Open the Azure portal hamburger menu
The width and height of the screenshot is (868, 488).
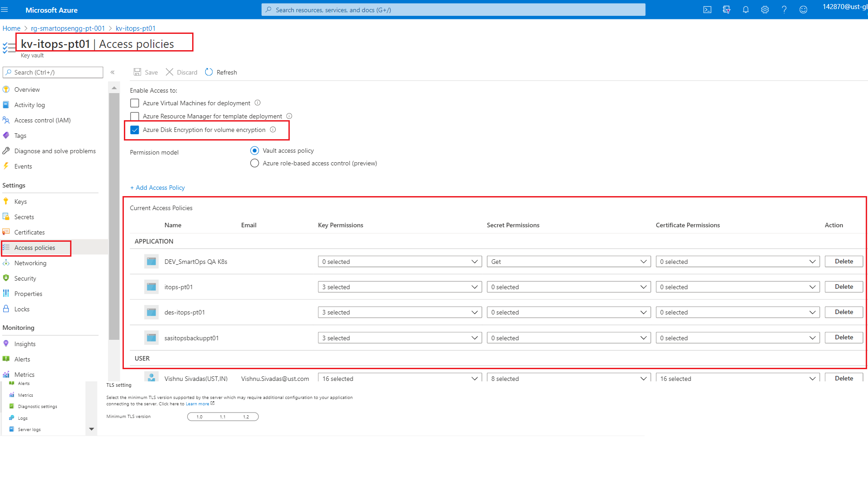[5, 9]
